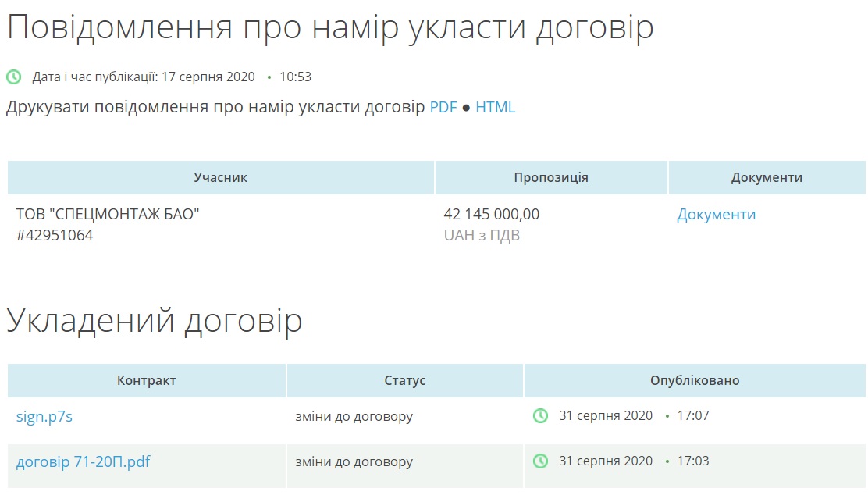Click clock icon in договір 71-20П.pdf row
This screenshot has width=868, height=495.
pyautogui.click(x=540, y=461)
